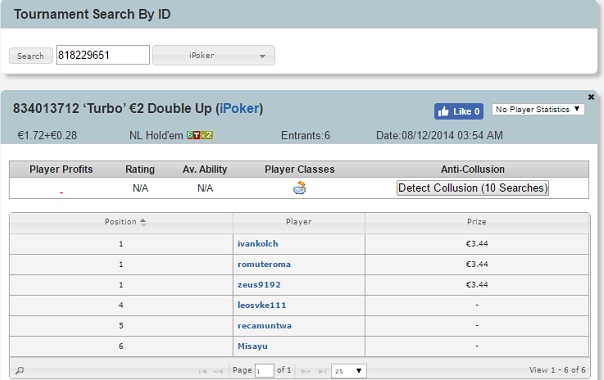Click the Entrants:6 text

click(305, 135)
